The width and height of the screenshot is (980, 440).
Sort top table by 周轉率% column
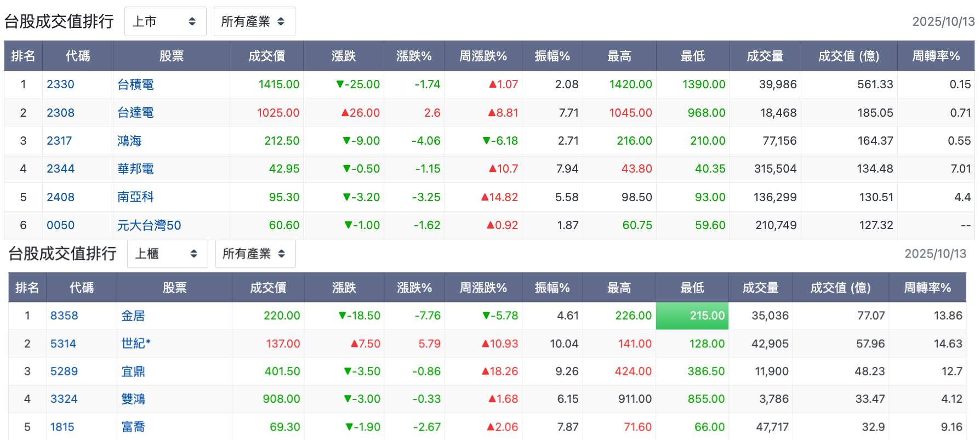[x=936, y=56]
